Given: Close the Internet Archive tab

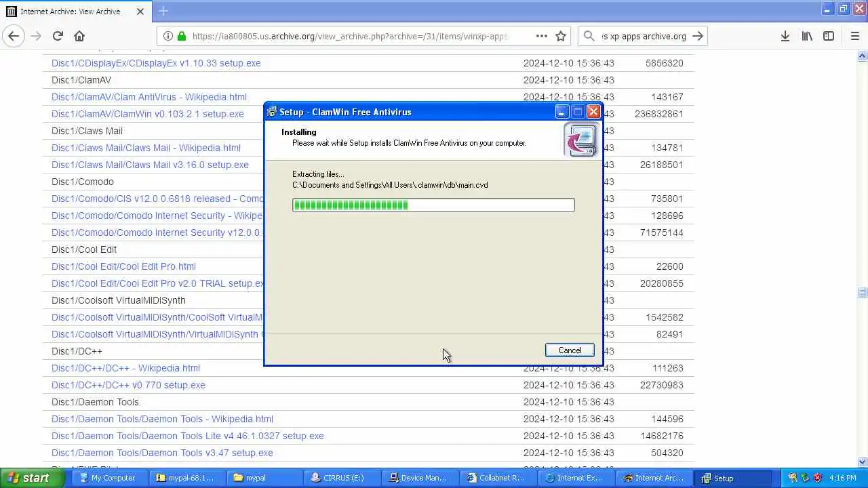Looking at the screenshot, I should [140, 12].
